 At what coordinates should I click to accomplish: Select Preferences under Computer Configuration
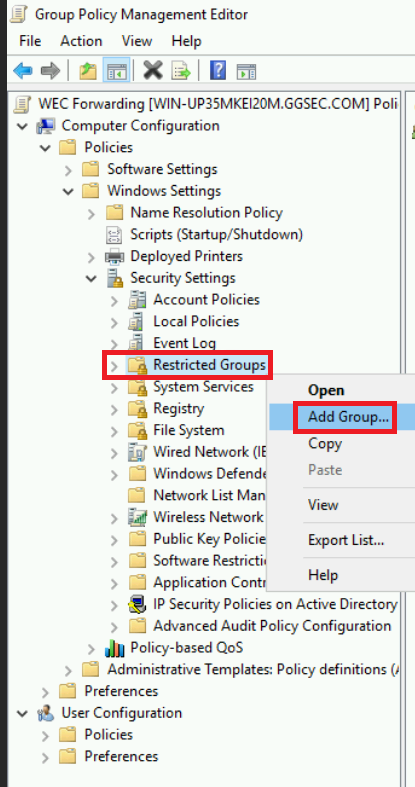click(121, 691)
